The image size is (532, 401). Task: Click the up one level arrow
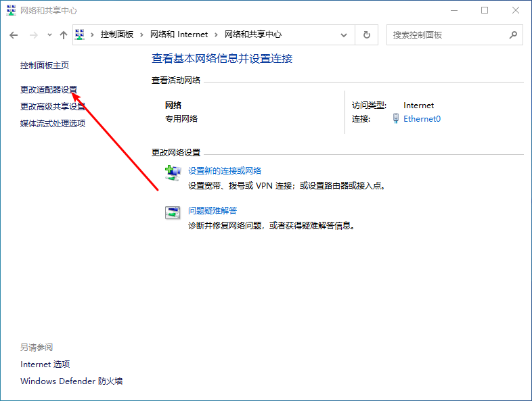point(64,34)
